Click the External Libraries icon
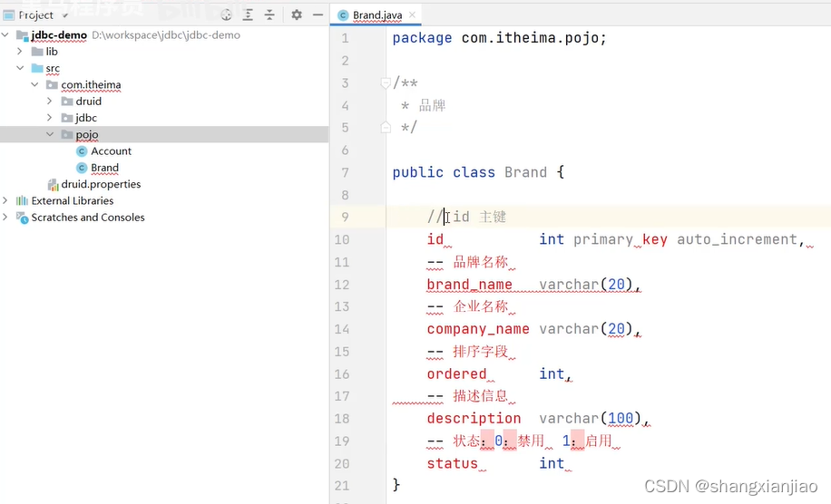The height and width of the screenshot is (504, 831). coord(22,200)
